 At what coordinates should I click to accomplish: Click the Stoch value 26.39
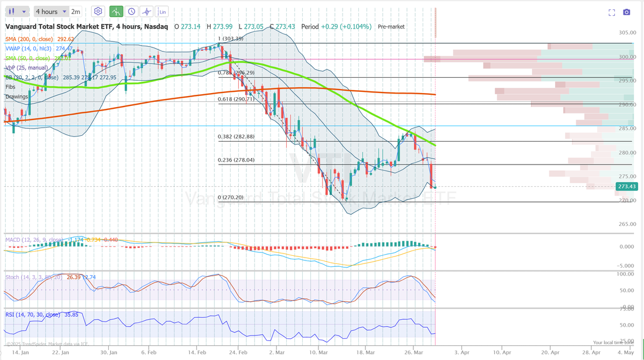tap(74, 277)
